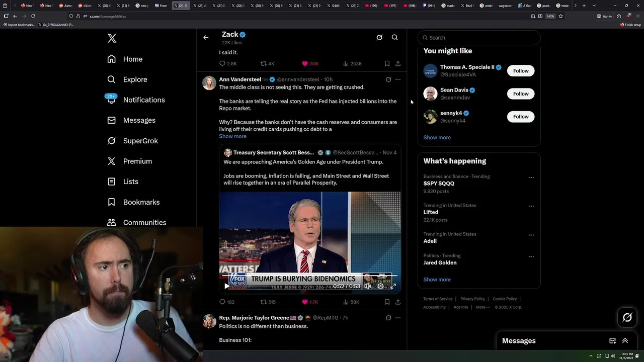
Task: Open Messages in sidebar
Action: (x=131, y=120)
